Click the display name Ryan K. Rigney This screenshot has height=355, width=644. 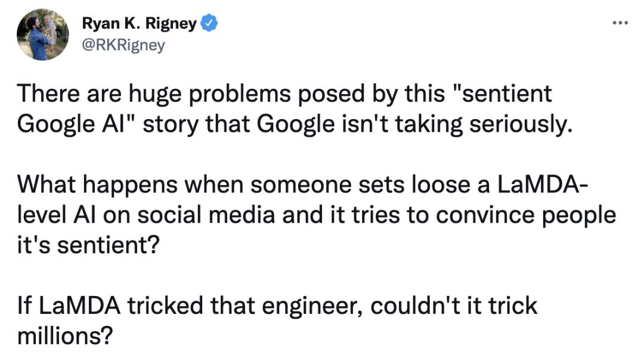[139, 24]
